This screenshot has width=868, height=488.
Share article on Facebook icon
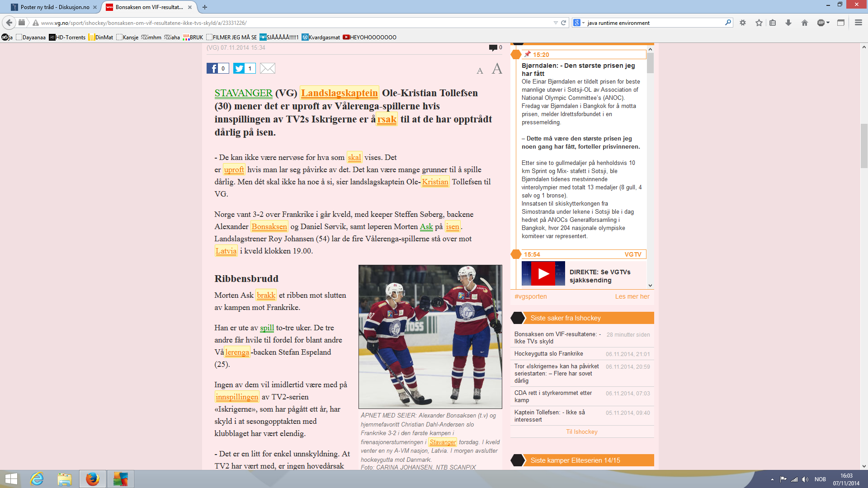click(217, 68)
